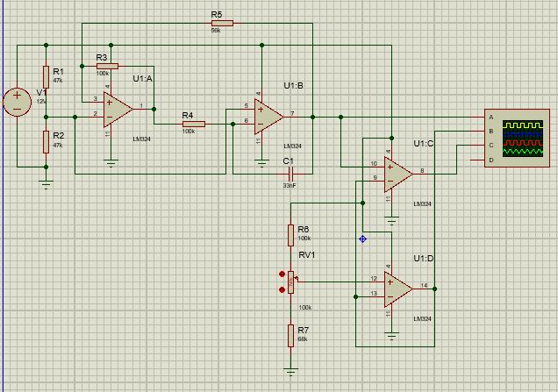Click the upper red RV1 adjust dot

pos(283,274)
